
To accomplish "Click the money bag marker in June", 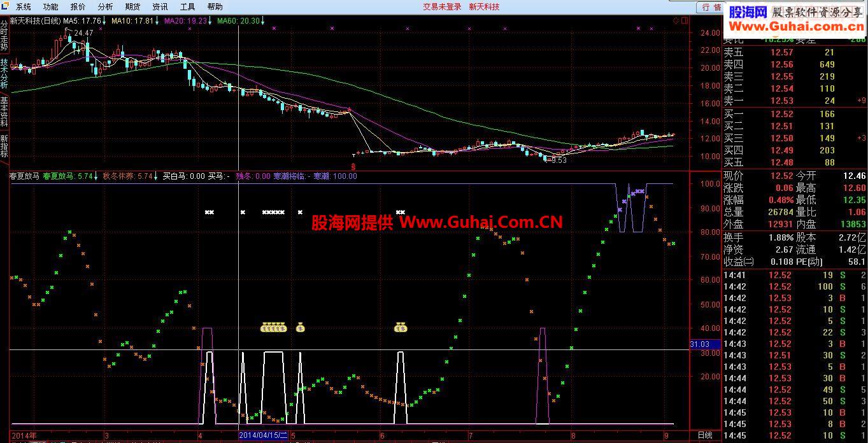I will click(401, 328).
